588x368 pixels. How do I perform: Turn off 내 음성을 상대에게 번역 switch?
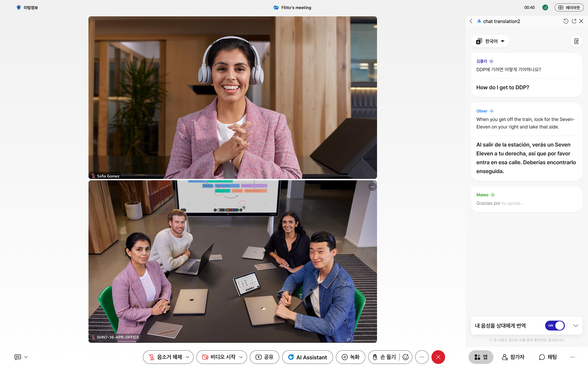(x=555, y=326)
